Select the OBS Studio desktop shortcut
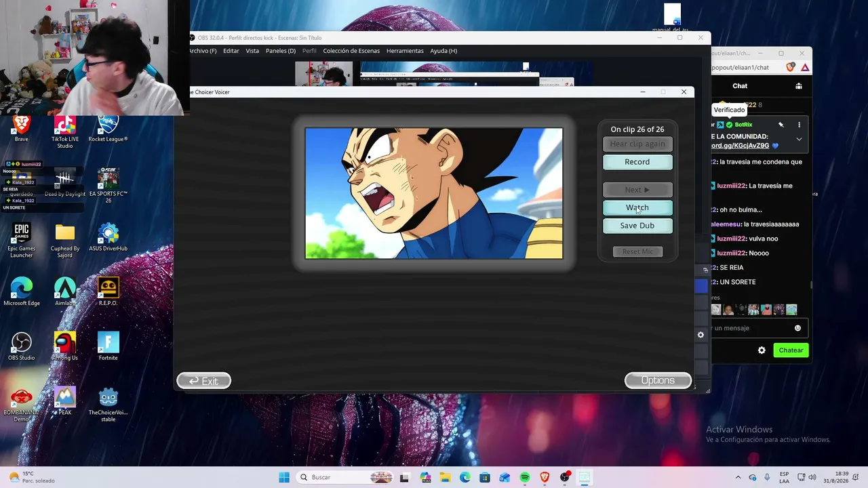The height and width of the screenshot is (488, 868). click(22, 347)
